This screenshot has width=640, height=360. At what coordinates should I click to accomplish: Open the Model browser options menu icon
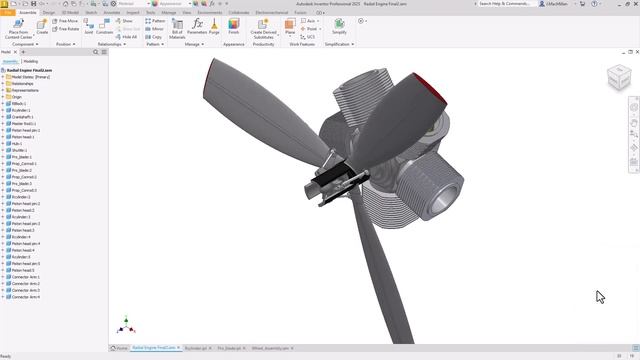pos(104,52)
